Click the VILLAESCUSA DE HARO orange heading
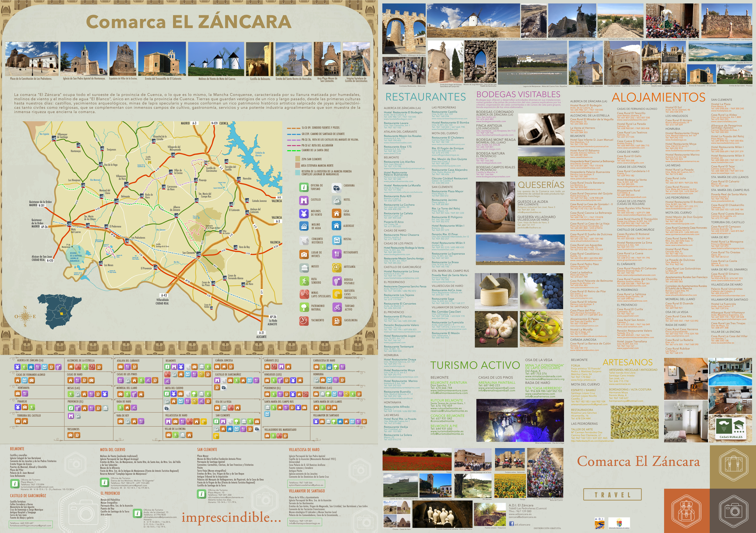Viewport: 756px width, 533px height. [304, 450]
